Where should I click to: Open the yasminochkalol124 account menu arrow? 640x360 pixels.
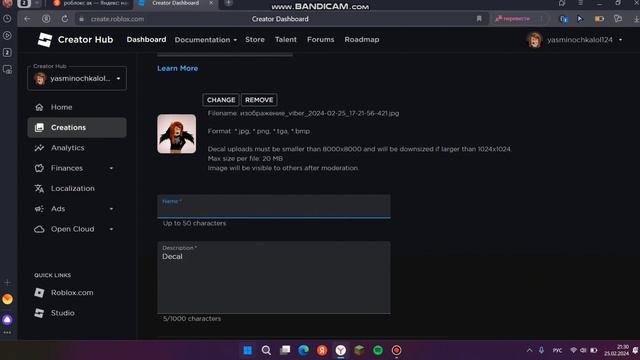[620, 40]
